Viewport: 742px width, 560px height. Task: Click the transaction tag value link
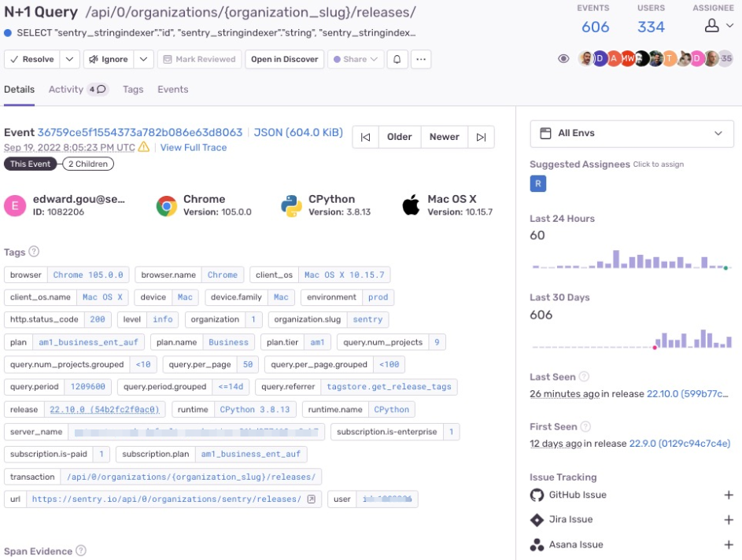191,477
